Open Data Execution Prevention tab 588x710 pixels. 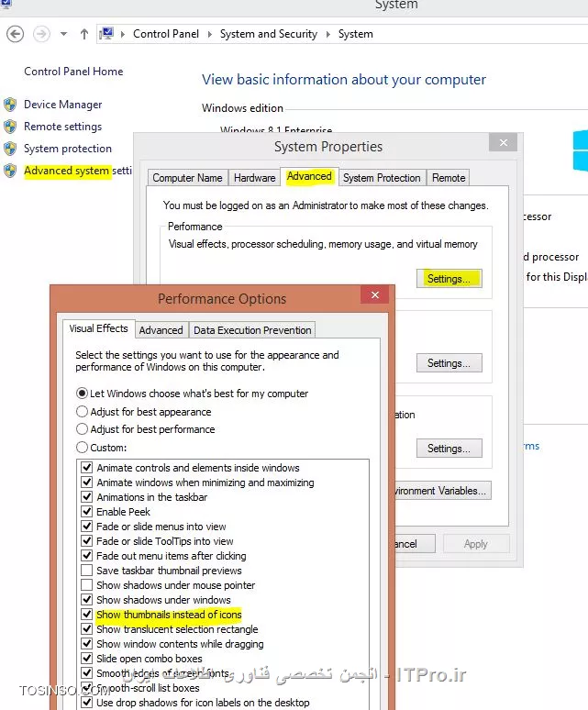[x=252, y=330]
